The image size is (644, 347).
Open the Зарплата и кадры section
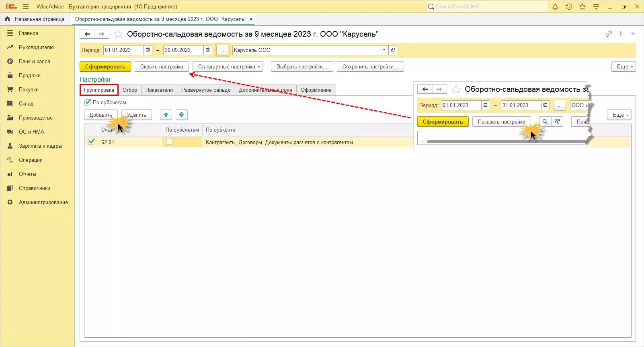(40, 146)
